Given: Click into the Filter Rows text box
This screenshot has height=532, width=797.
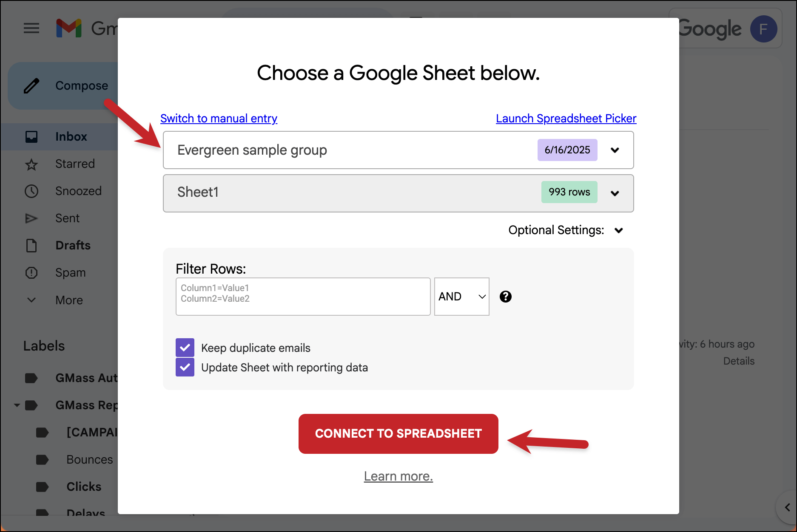Looking at the screenshot, I should tap(303, 297).
